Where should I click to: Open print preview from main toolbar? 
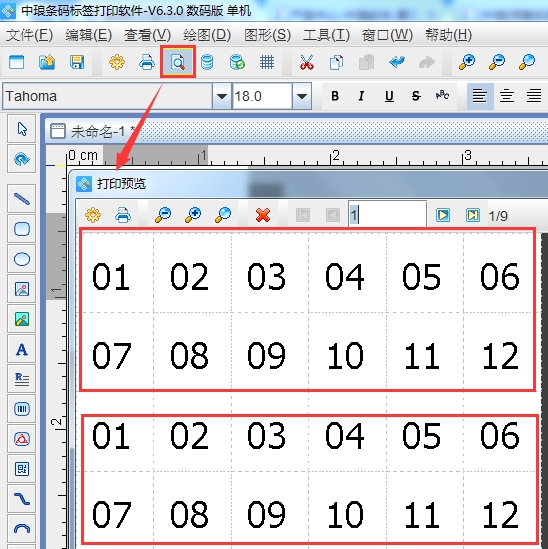[x=178, y=62]
